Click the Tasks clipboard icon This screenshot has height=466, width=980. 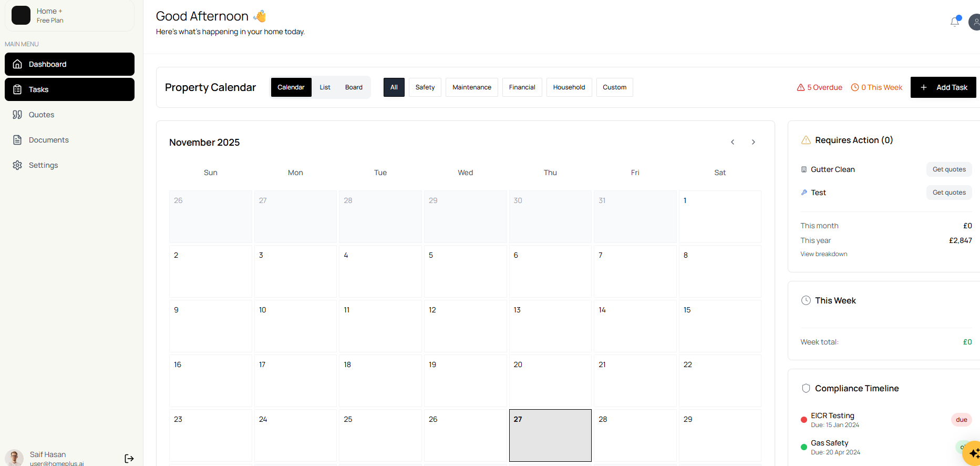point(17,89)
